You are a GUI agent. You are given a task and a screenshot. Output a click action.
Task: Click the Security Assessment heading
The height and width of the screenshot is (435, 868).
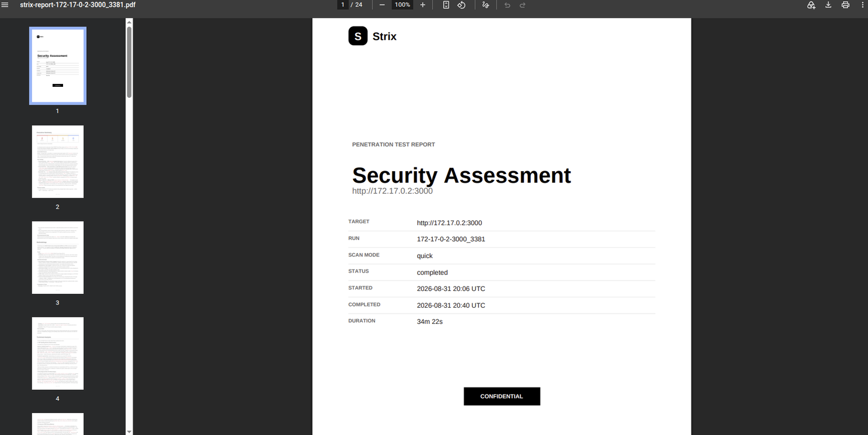(x=462, y=175)
